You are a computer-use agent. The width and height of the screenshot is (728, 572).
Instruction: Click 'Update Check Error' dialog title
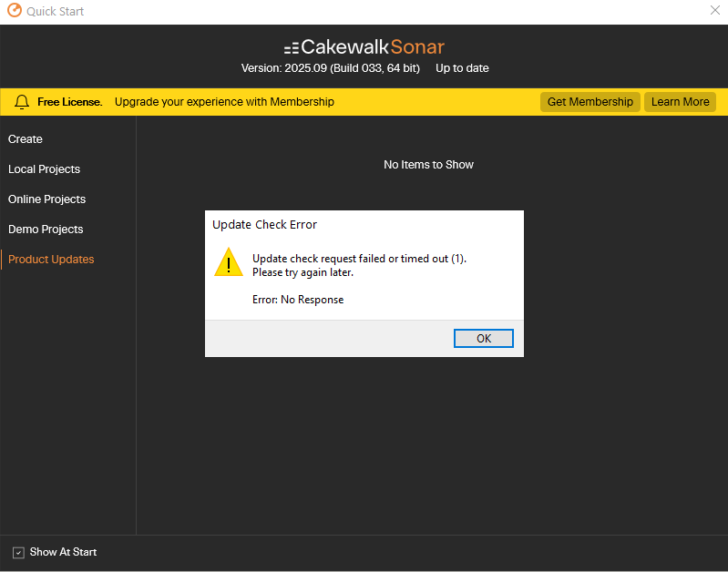264,225
